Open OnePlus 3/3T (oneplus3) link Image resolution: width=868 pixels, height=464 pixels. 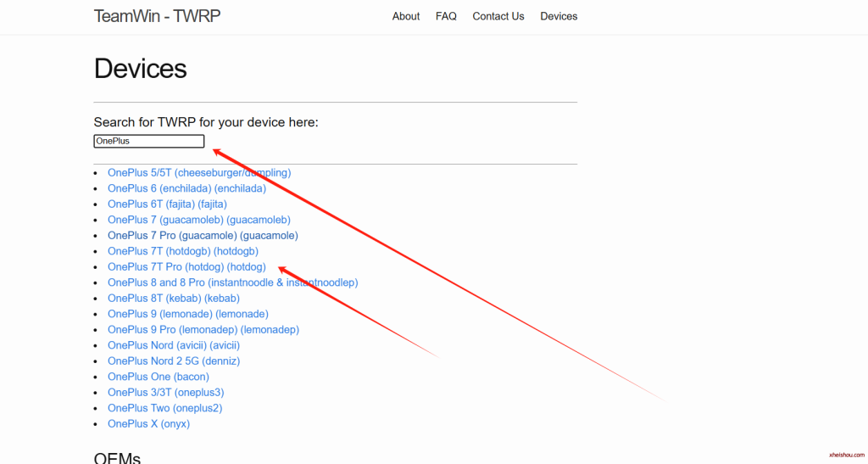point(165,393)
